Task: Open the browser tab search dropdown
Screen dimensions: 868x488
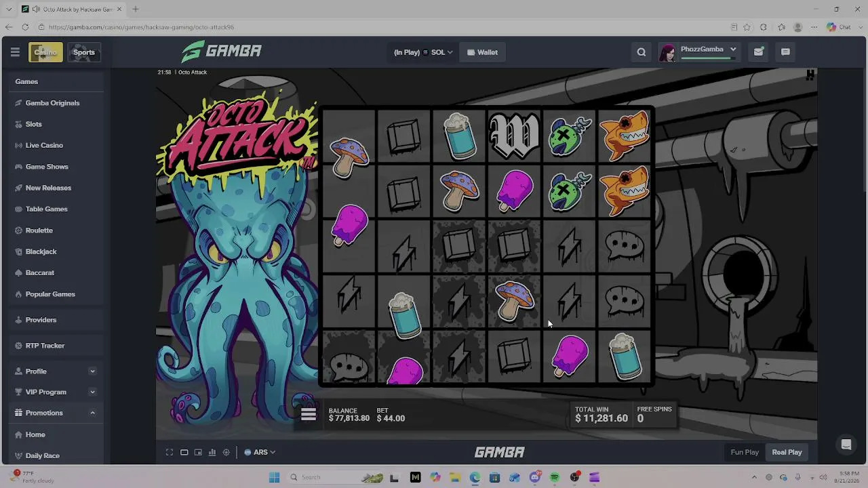Action: [9, 9]
